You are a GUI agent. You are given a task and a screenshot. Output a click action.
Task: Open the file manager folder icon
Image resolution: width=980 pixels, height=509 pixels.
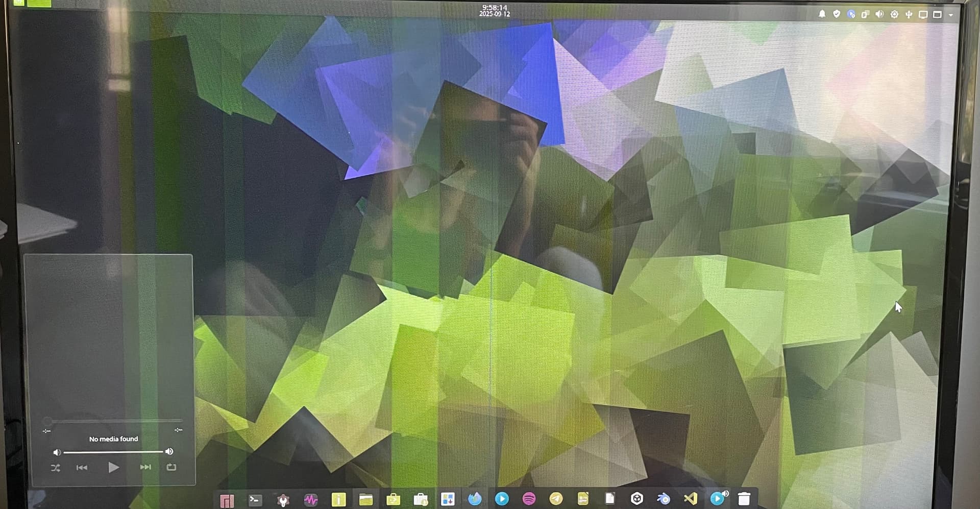pos(365,499)
